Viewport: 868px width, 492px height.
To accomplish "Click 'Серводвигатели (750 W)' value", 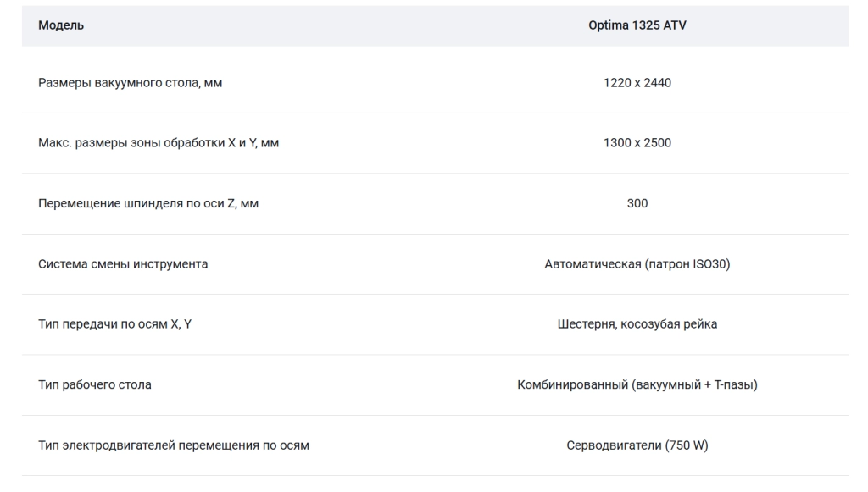I will (x=637, y=445).
